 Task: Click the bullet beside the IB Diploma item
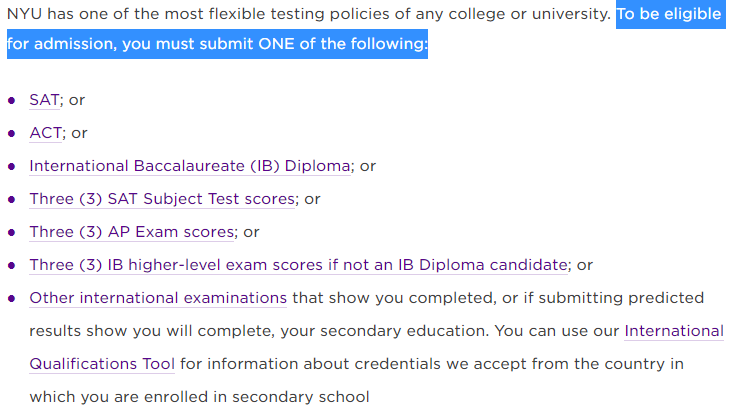point(12,167)
